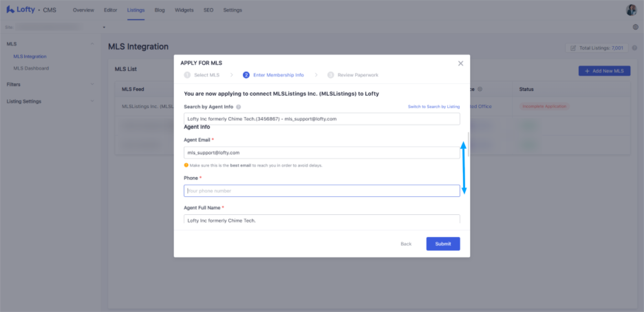Submit the MLS application
Image resolution: width=644 pixels, height=312 pixels.
[x=442, y=244]
